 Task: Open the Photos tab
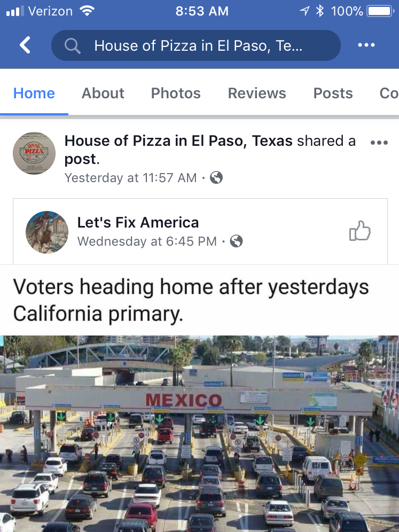click(x=176, y=93)
